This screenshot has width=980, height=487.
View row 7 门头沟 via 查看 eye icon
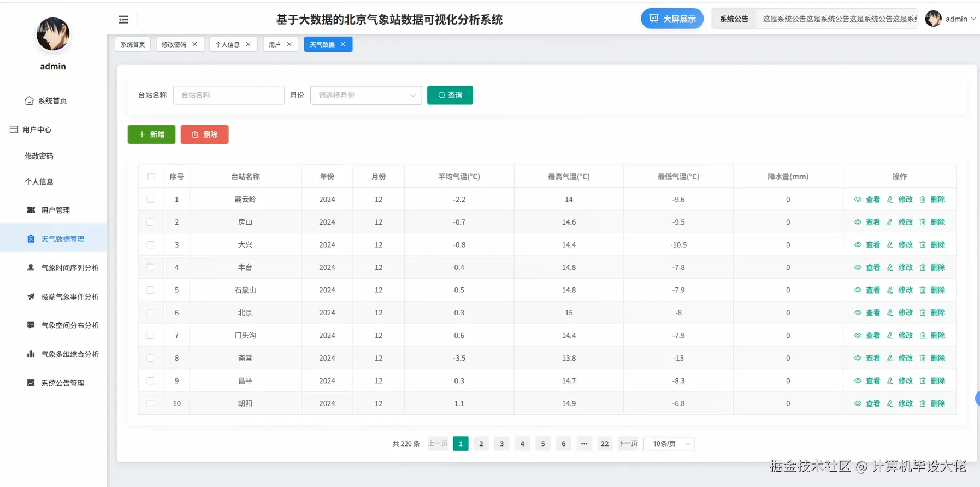tap(858, 336)
